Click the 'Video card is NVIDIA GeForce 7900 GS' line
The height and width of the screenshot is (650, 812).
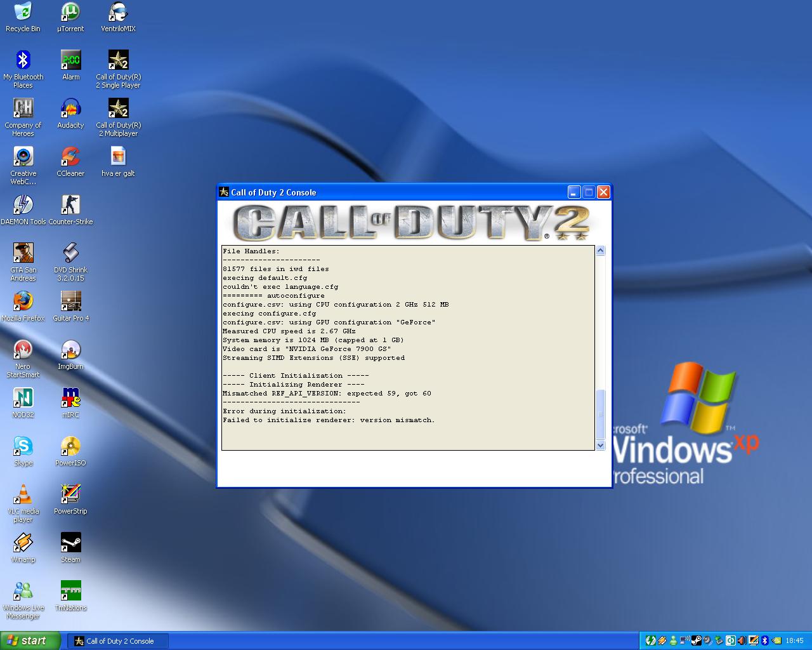306,349
